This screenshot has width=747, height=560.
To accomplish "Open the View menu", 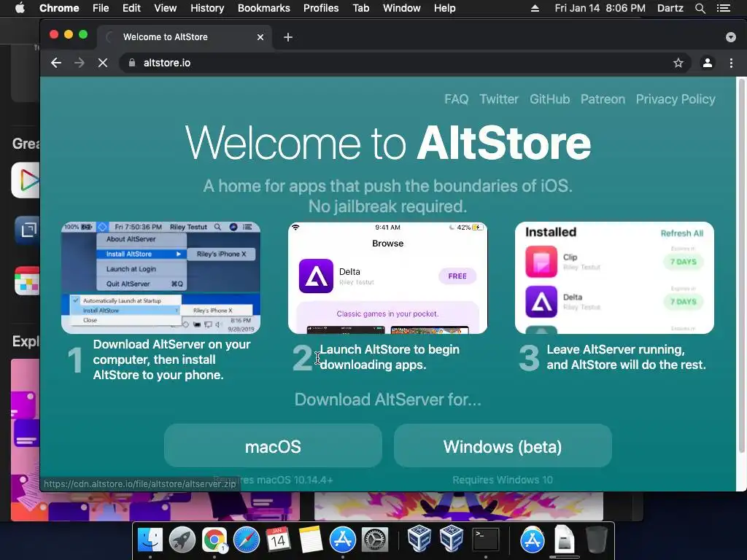I will pyautogui.click(x=166, y=8).
